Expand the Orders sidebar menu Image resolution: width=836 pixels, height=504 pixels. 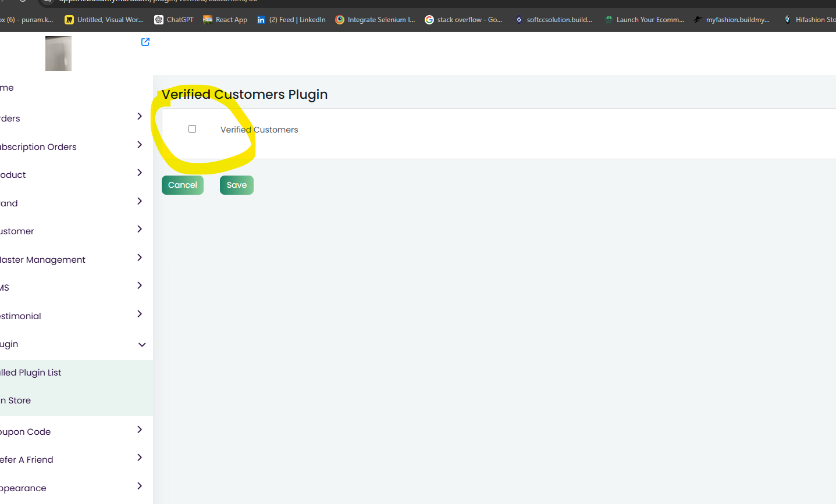tap(140, 116)
